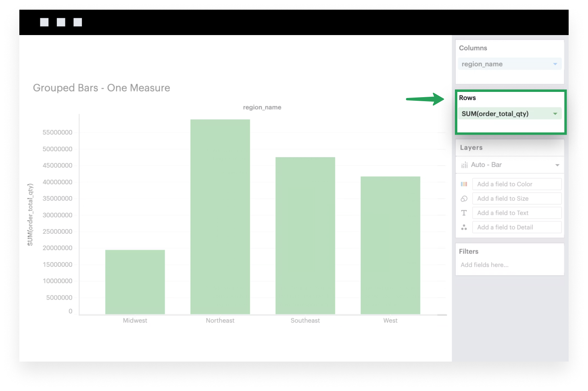This screenshot has width=588, height=391.
Task: Click the Detail shelf dots icon
Action: (464, 227)
